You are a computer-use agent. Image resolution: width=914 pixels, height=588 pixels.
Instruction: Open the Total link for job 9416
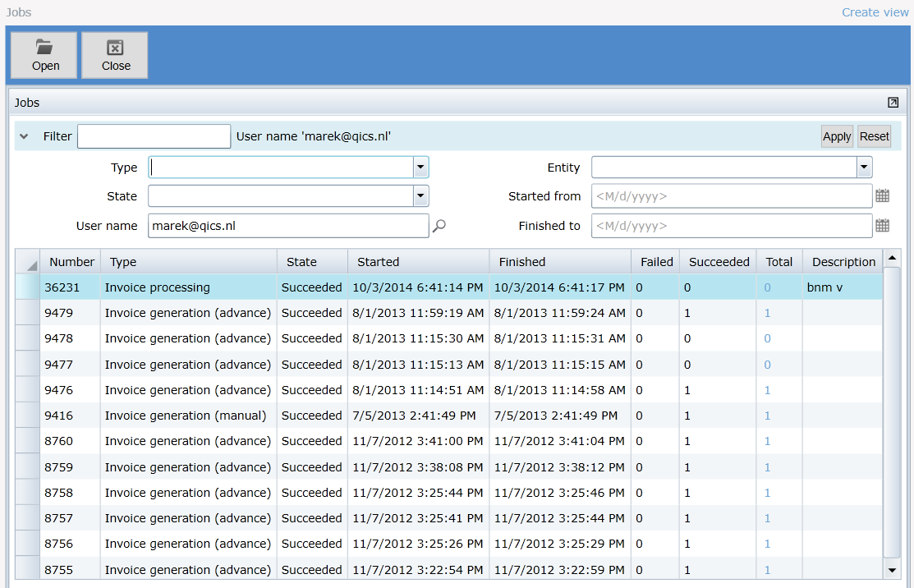(x=767, y=416)
